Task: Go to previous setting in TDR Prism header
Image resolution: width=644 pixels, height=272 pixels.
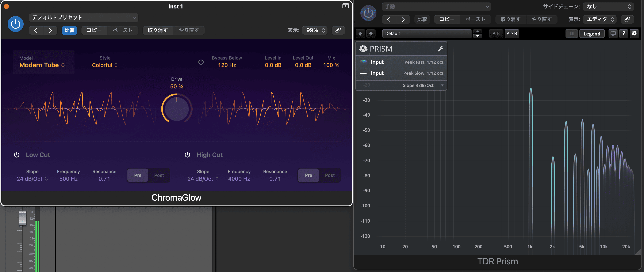Action: [x=388, y=19]
